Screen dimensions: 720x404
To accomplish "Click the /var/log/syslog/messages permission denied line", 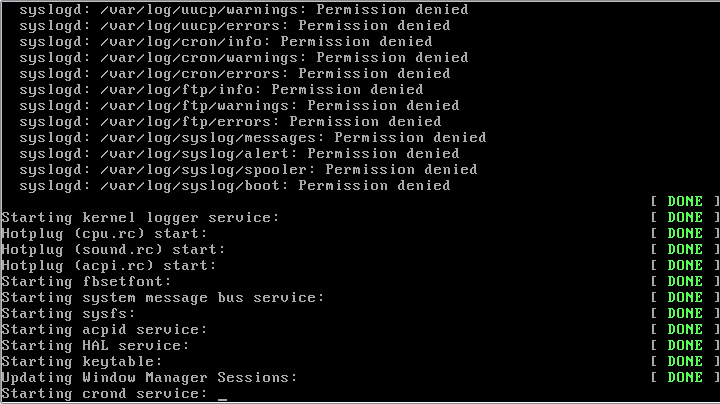I will pyautogui.click(x=252, y=137).
